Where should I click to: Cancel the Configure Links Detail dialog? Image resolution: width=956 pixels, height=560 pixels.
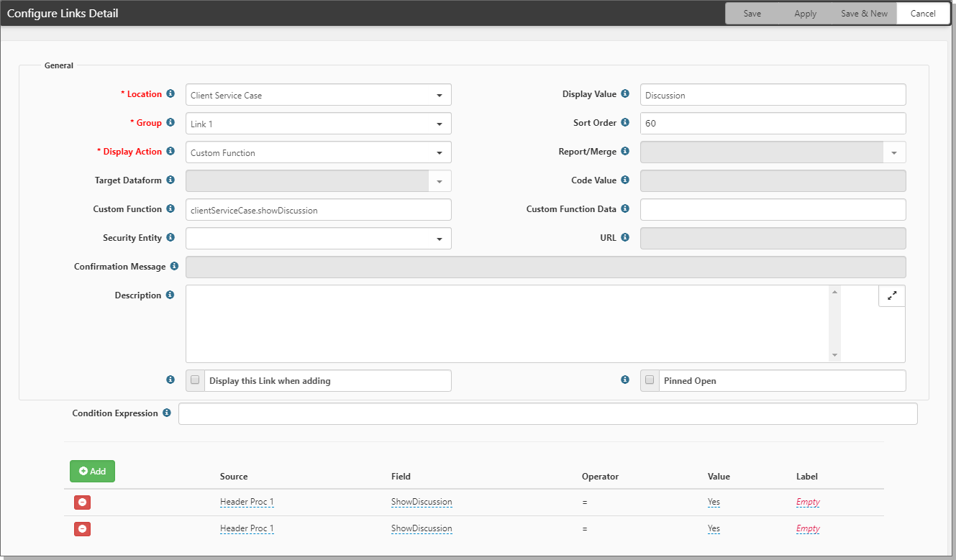tap(923, 14)
